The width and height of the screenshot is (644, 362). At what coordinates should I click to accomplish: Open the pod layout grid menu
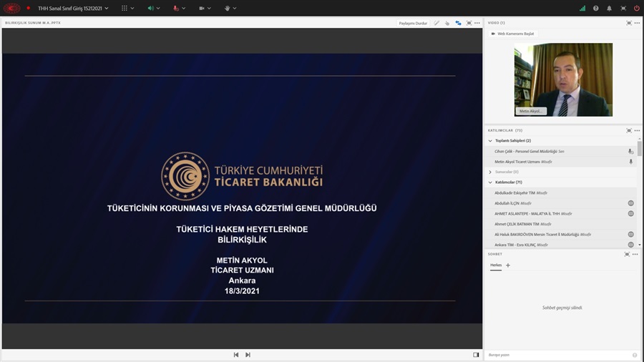point(125,8)
